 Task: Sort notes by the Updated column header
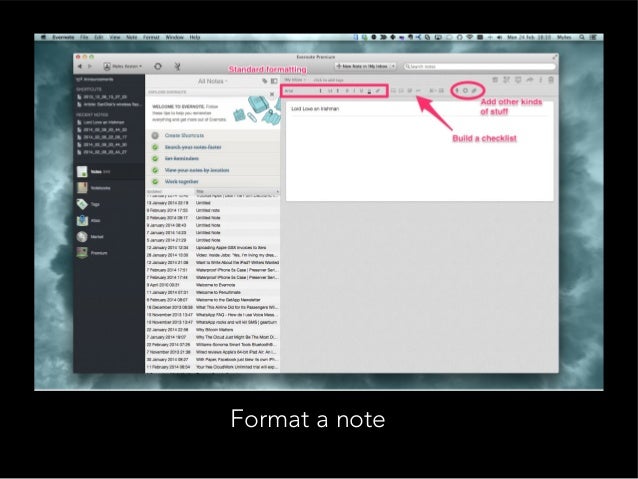point(170,191)
